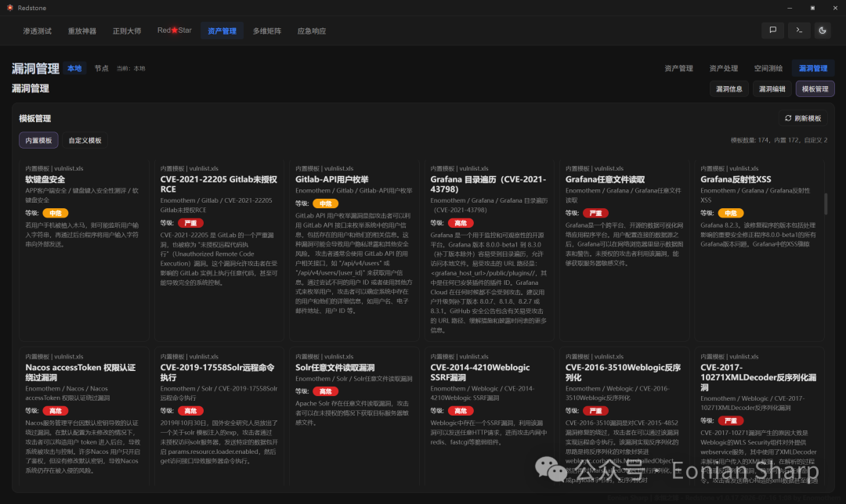The width and height of the screenshot is (846, 504).
Task: Click 严重 badge on CVE-2017-10271XMLDecoder card
Action: point(731,420)
